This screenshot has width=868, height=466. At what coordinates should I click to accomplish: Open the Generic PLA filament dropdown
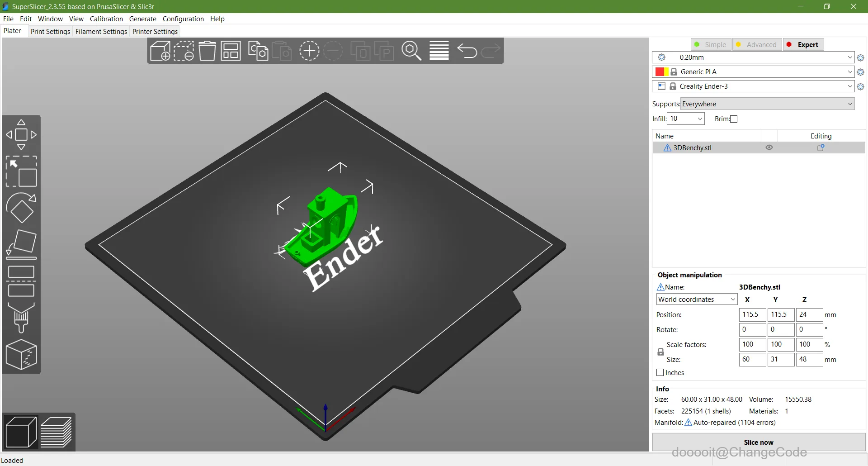[x=753, y=72]
